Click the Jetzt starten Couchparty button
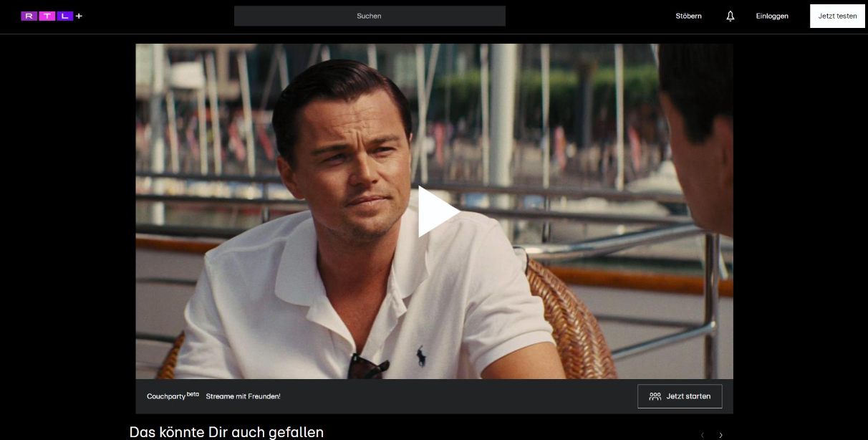 pyautogui.click(x=680, y=396)
